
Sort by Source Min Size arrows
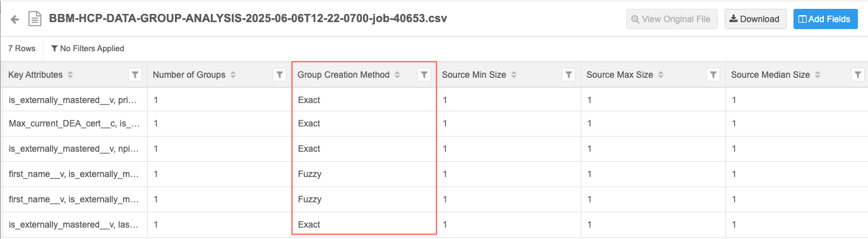click(514, 75)
